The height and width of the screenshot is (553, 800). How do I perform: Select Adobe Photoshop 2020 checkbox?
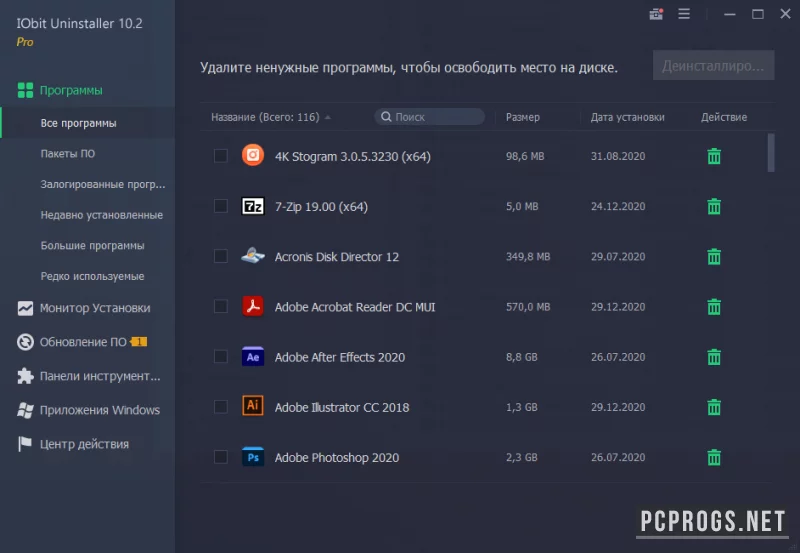click(220, 457)
